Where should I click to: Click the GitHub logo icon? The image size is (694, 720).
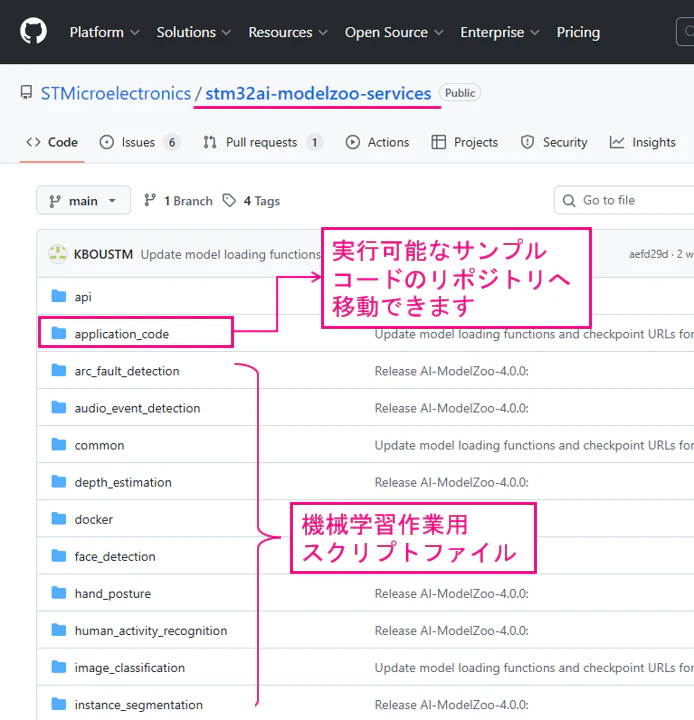33,31
